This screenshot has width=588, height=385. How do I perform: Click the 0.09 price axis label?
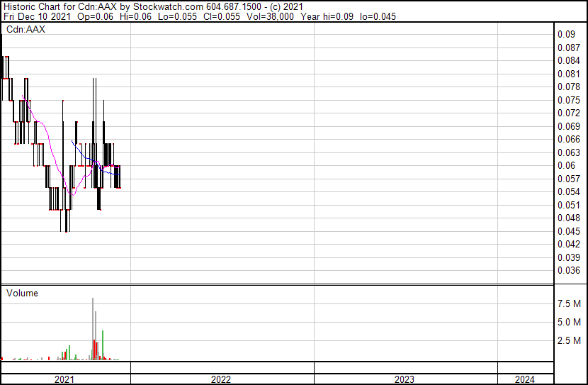click(x=566, y=35)
